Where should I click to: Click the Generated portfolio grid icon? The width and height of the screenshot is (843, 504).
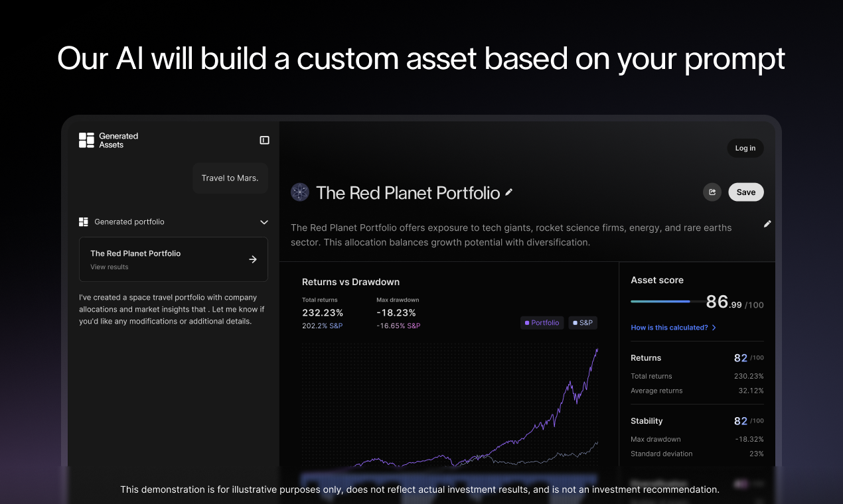[84, 221]
